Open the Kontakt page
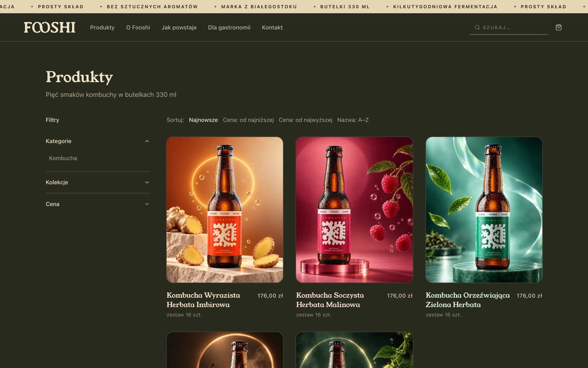This screenshot has height=368, width=588. 272,27
